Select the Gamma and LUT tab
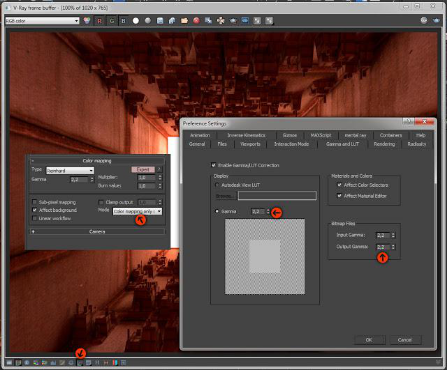 (x=342, y=144)
